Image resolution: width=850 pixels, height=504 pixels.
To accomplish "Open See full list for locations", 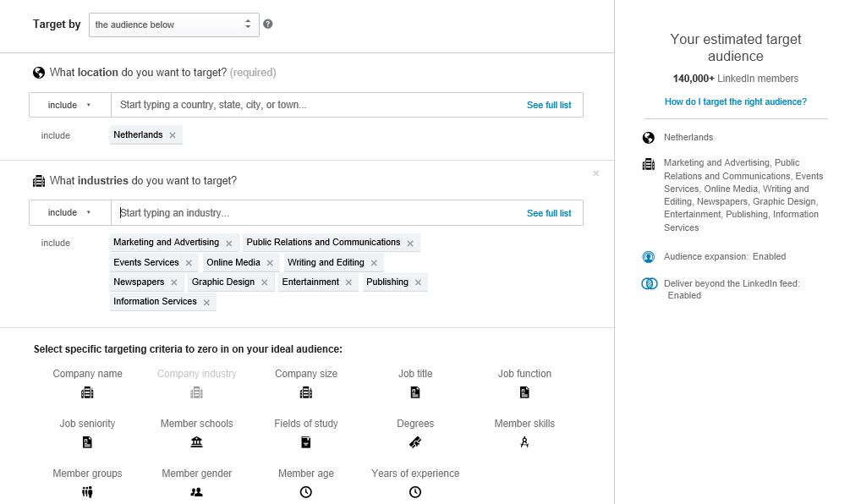I will click(x=548, y=105).
